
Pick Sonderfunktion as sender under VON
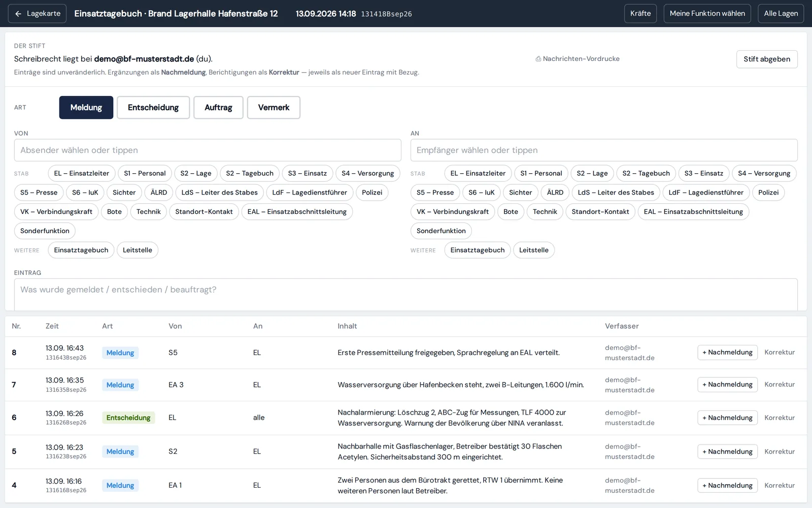pyautogui.click(x=45, y=231)
